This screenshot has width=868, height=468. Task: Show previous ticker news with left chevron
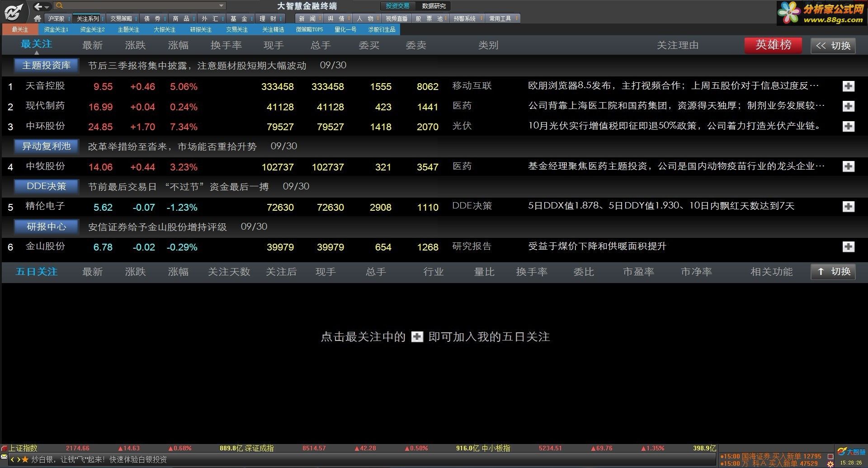[x=13, y=459]
